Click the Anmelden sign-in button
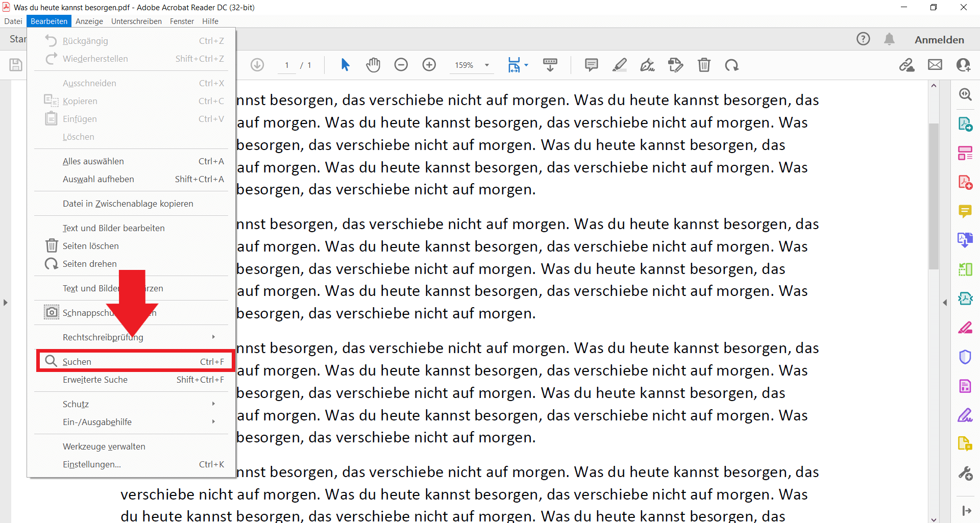This screenshot has height=523, width=980. [x=939, y=39]
